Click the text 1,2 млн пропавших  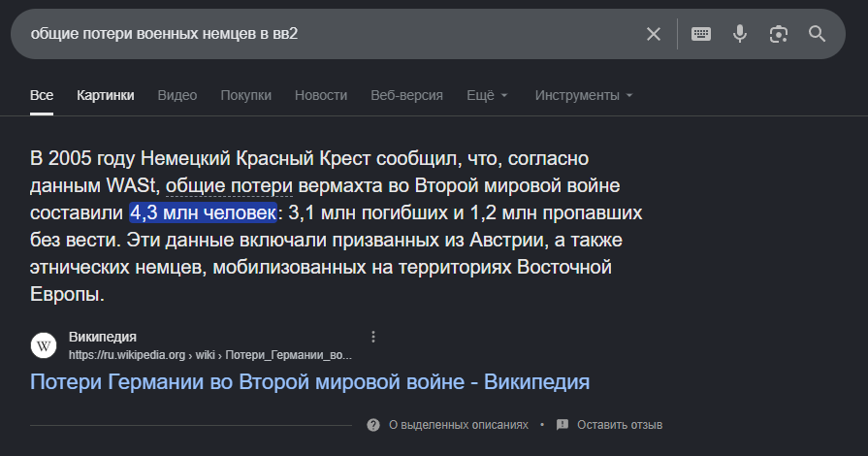coord(556,212)
